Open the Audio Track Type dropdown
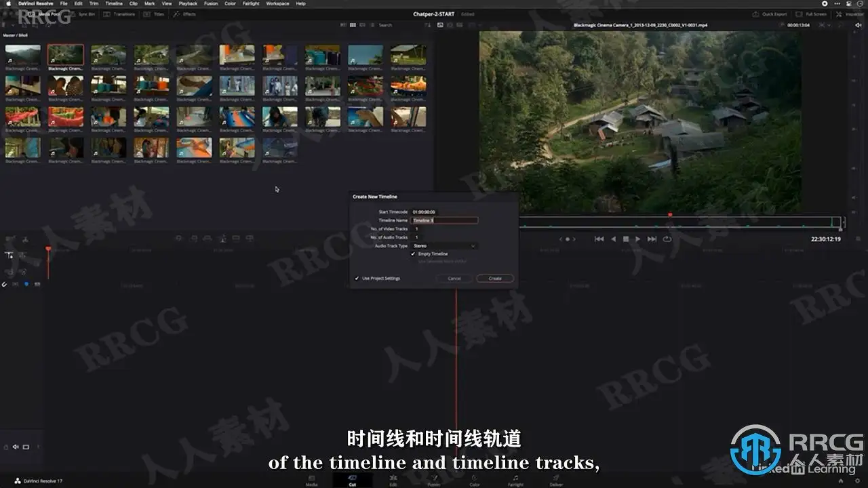Viewport: 868px width, 488px height. pyautogui.click(x=444, y=245)
